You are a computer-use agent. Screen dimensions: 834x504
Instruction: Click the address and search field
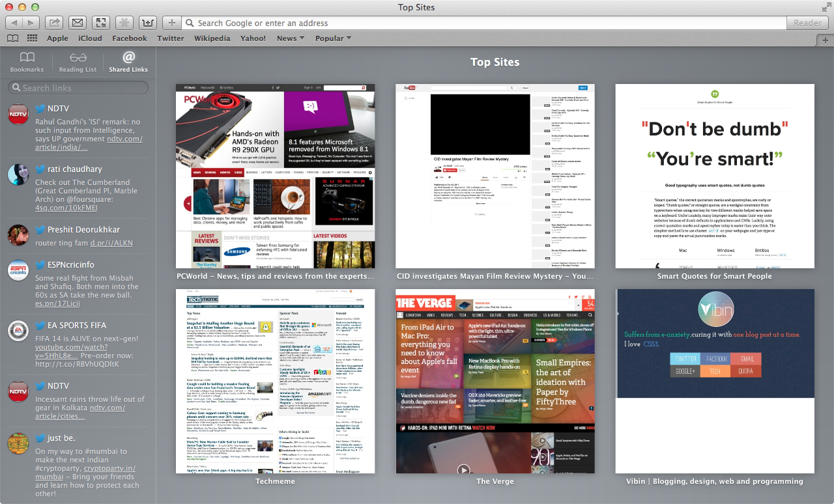pos(485,23)
